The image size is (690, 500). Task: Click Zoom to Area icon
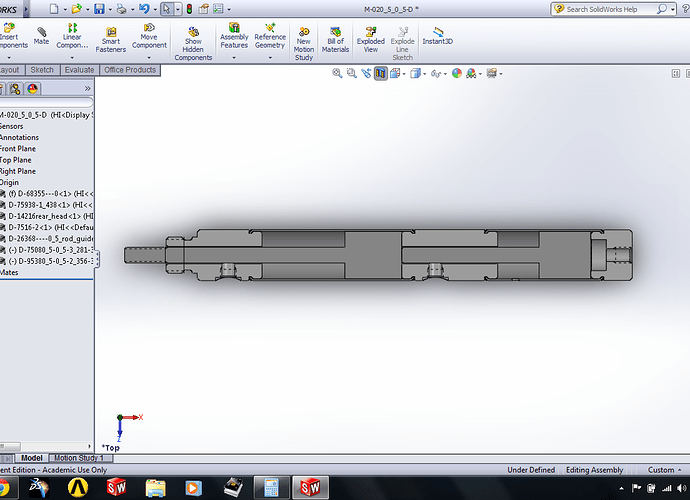(351, 73)
